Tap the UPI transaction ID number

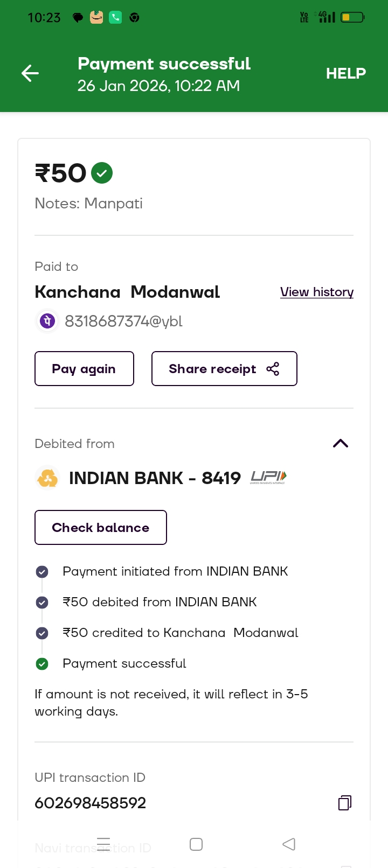pos(91,803)
